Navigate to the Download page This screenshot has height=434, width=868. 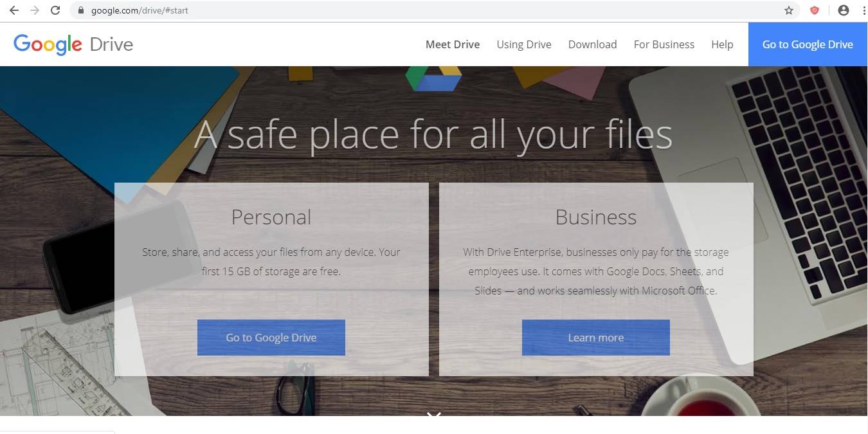(592, 44)
